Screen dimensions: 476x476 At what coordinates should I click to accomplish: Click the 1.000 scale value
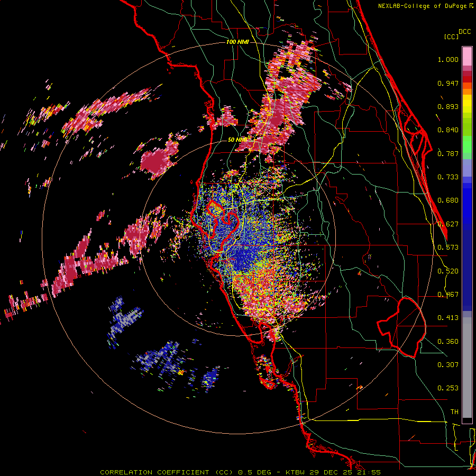click(x=448, y=60)
